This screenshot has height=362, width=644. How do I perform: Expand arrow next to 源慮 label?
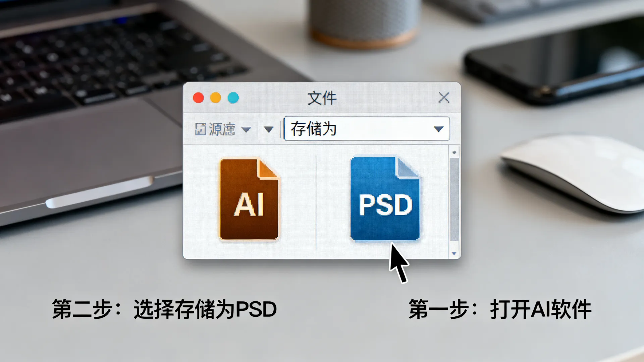tap(246, 130)
